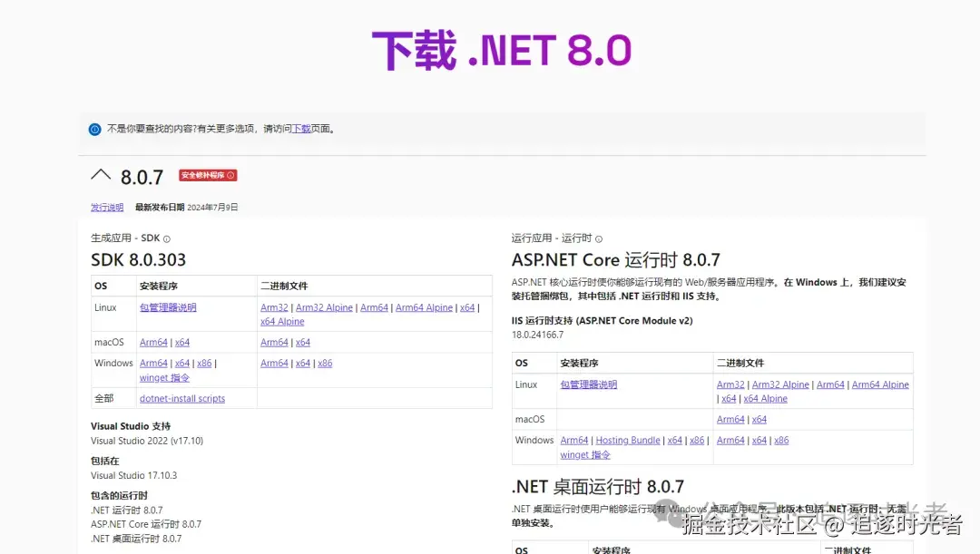980x554 pixels.
Task: Download SDK Linux Arm64 binary
Action: (375, 307)
